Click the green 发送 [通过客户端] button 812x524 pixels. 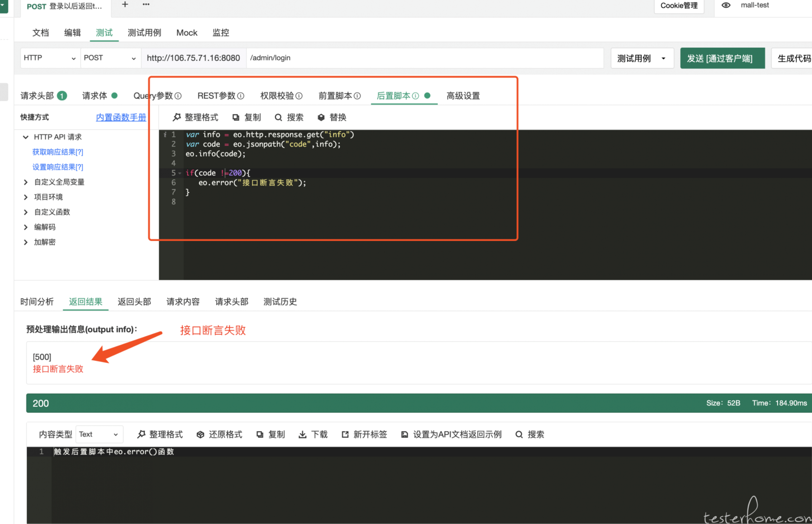722,58
